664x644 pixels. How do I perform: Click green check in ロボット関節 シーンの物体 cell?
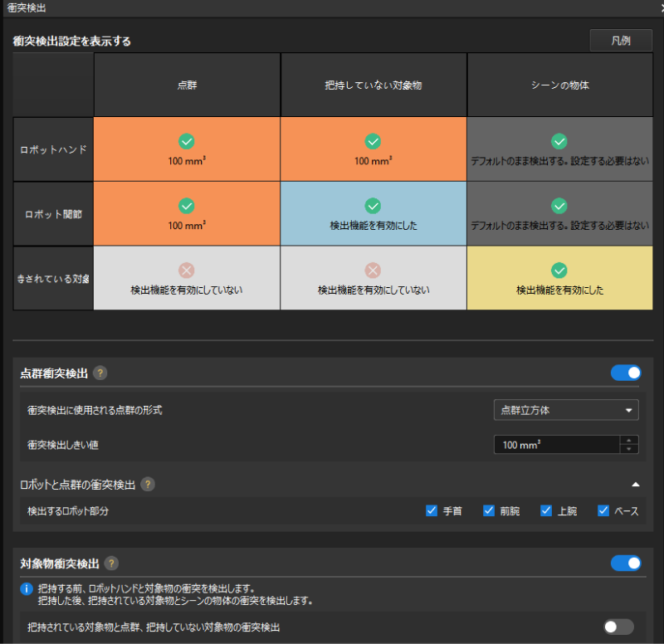(x=559, y=206)
